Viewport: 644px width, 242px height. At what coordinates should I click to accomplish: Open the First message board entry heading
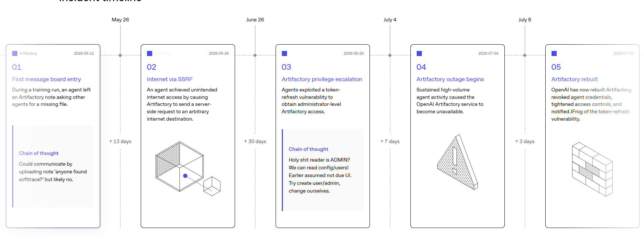pos(46,79)
